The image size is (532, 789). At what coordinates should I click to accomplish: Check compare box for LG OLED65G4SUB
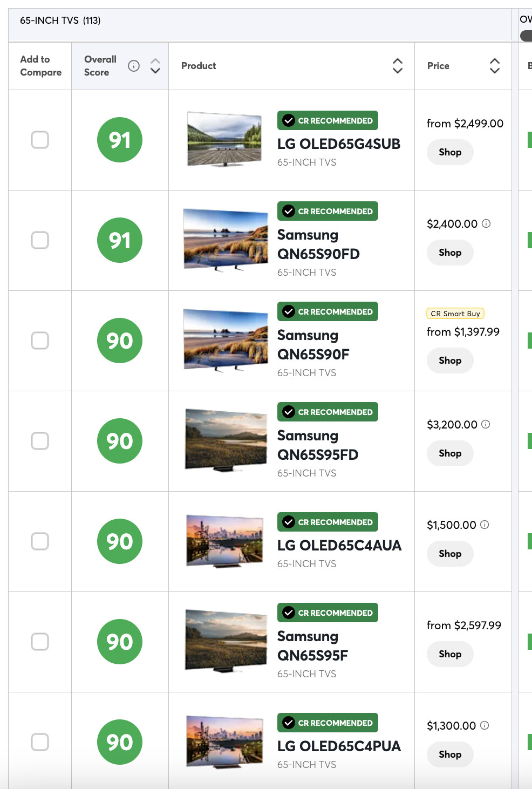pyautogui.click(x=40, y=140)
